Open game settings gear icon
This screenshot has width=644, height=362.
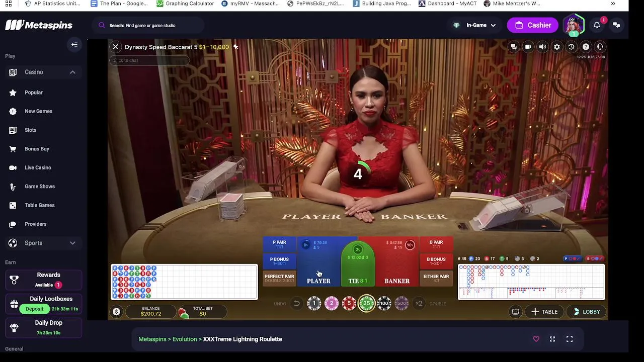pyautogui.click(x=557, y=47)
